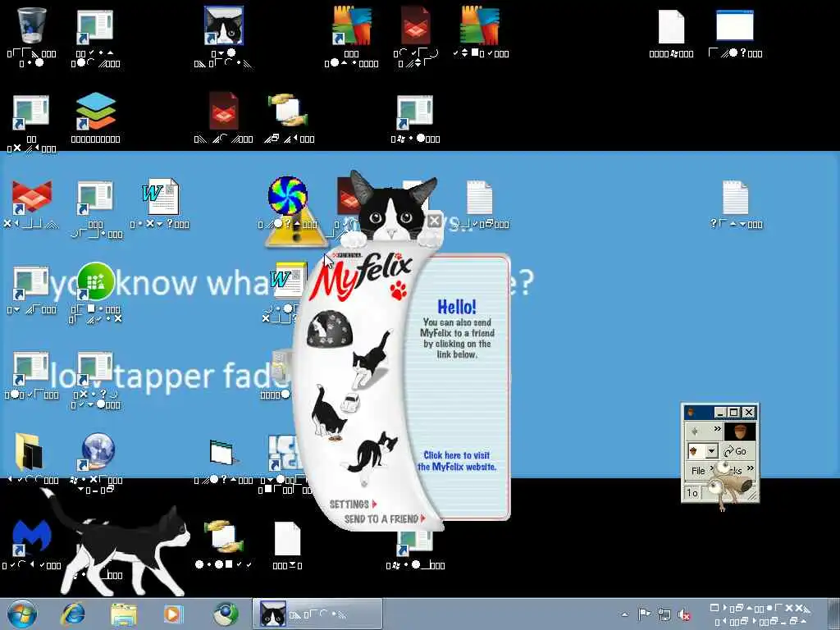Click the cat bed icon in MyFelix

(x=329, y=329)
